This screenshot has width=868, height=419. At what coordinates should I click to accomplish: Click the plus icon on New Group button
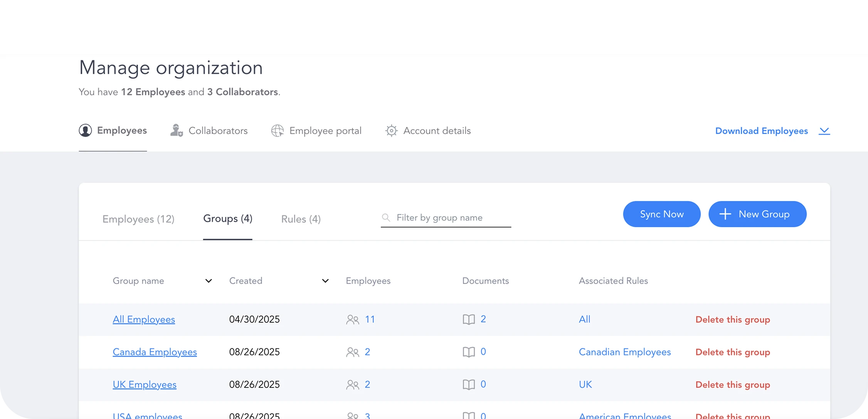pyautogui.click(x=725, y=214)
